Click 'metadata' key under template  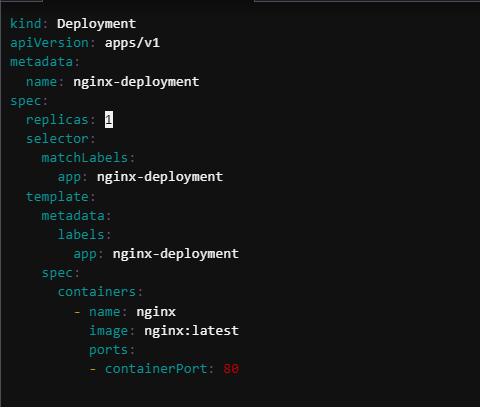(73, 216)
